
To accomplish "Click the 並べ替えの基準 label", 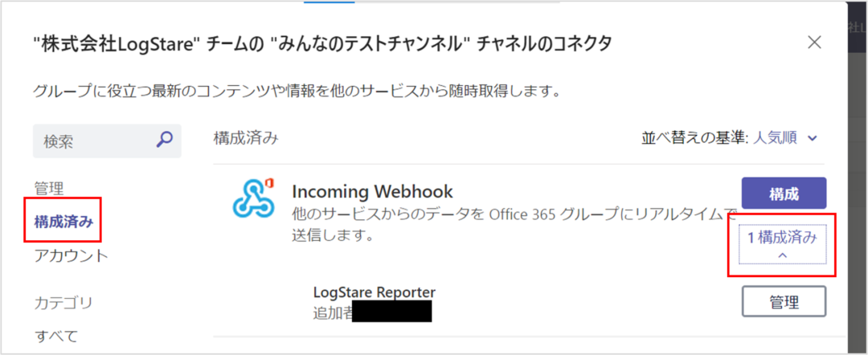I will pos(694,137).
